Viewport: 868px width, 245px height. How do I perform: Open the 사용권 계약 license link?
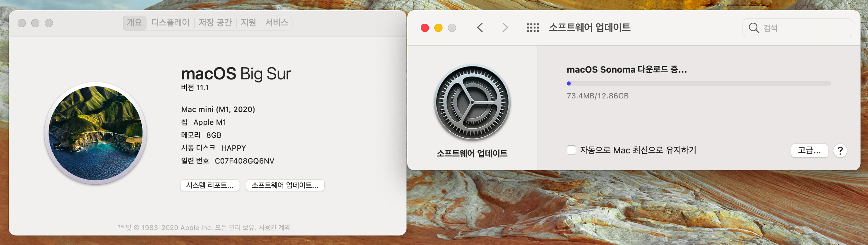[x=275, y=227]
